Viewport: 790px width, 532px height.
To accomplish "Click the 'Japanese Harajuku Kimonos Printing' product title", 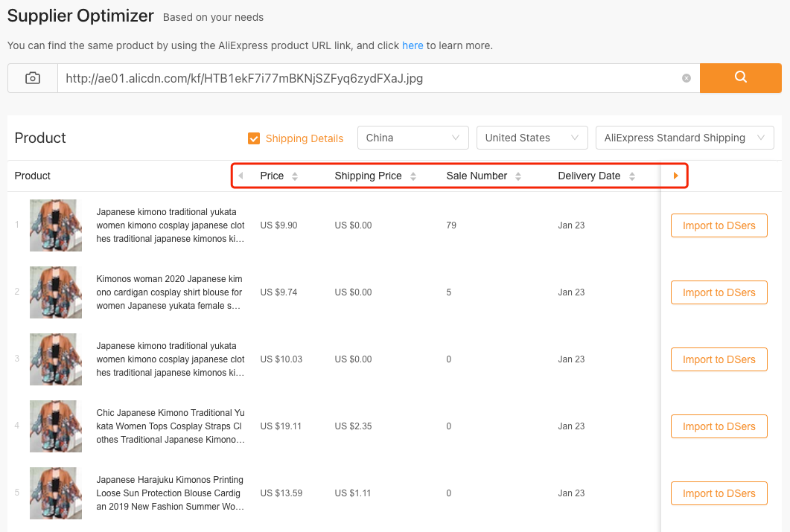I will point(171,493).
